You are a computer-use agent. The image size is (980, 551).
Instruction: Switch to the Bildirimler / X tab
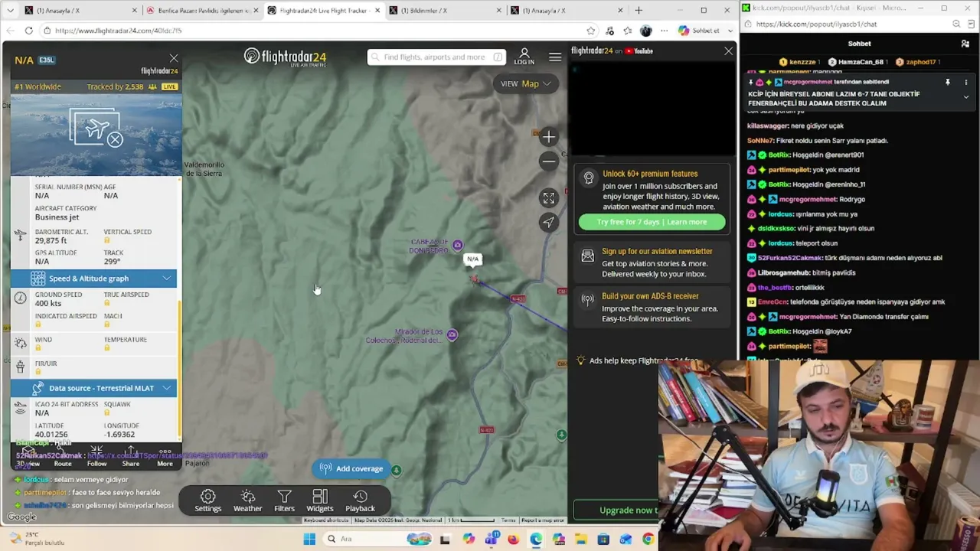[445, 11]
